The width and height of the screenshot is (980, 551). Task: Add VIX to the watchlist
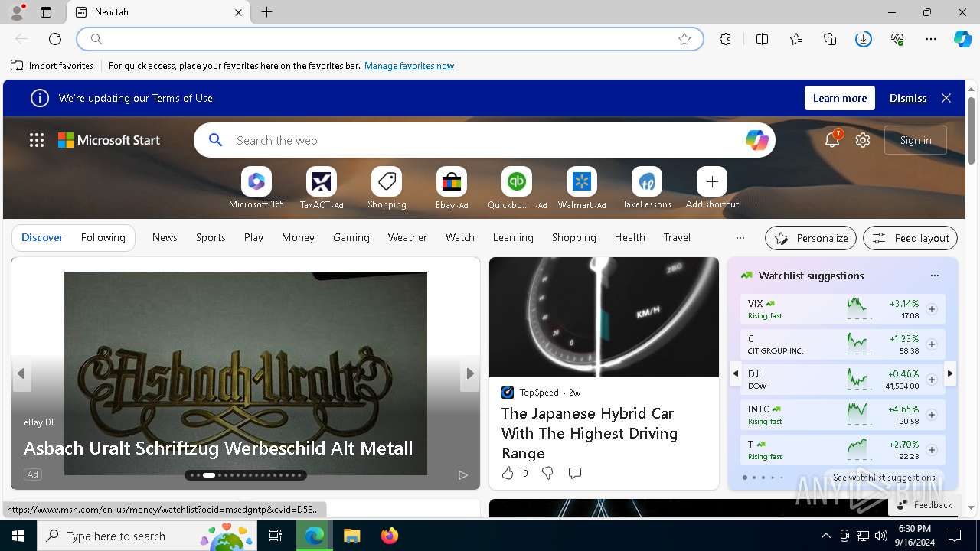(932, 309)
